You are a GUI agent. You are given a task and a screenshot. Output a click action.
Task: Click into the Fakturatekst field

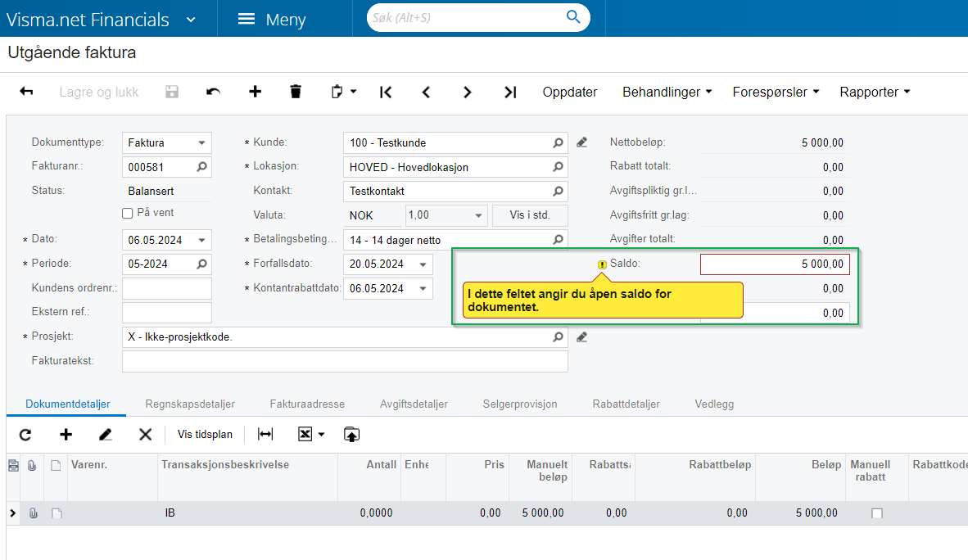(x=345, y=361)
